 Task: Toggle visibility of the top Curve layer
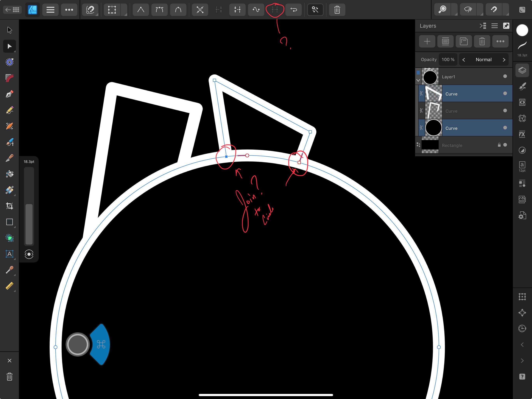point(505,93)
